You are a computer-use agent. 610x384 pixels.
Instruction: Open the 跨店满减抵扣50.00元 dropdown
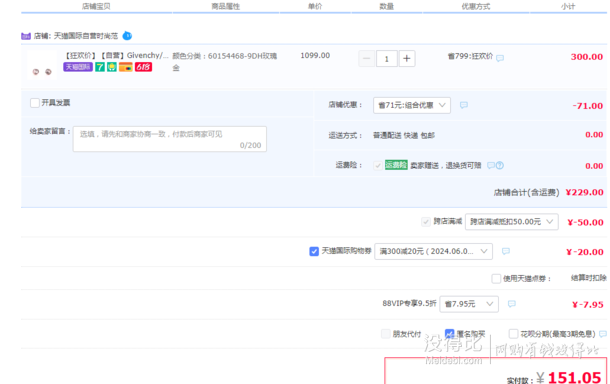tap(512, 222)
